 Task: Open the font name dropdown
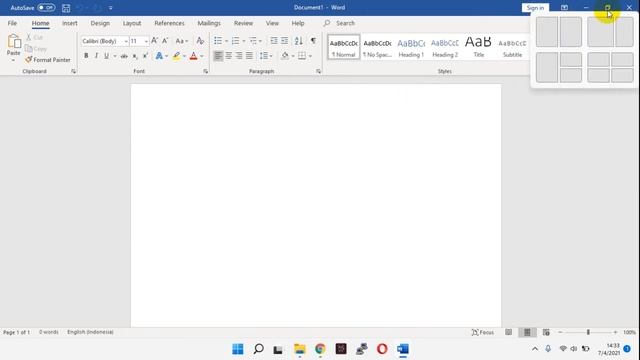pos(126,41)
